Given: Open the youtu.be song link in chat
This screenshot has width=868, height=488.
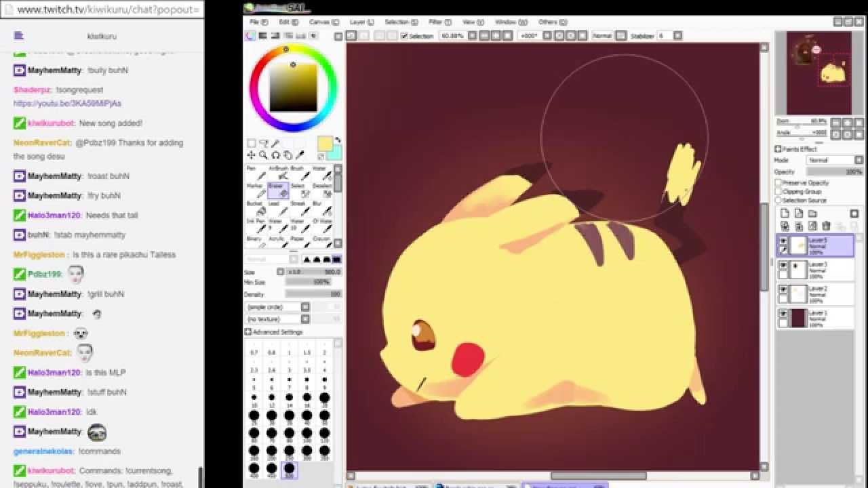Looking at the screenshot, I should 67,104.
